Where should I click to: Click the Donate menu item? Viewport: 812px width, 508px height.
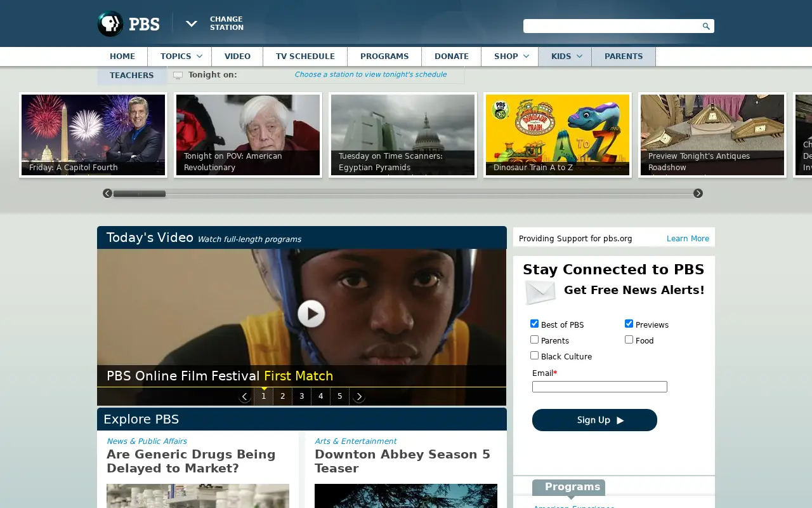[452, 57]
